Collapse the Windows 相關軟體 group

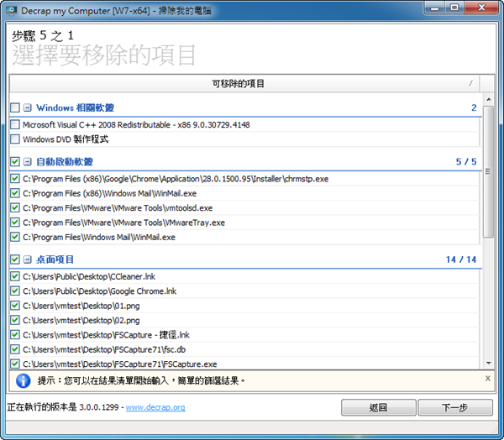point(28,107)
